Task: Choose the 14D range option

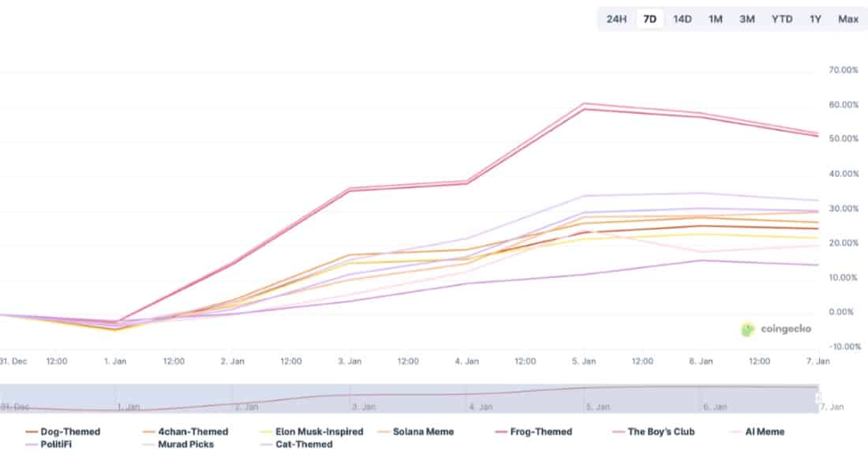Action: [682, 19]
